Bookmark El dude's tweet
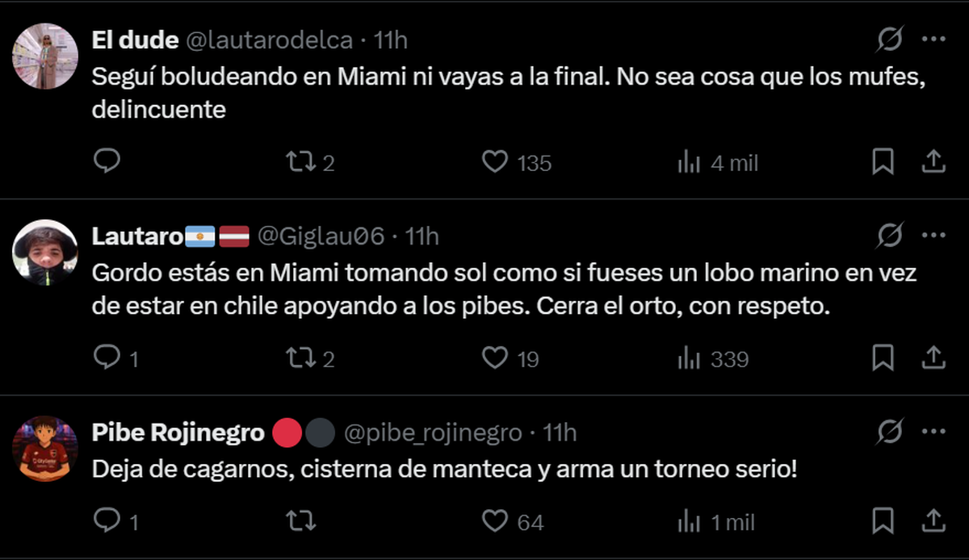 883,162
